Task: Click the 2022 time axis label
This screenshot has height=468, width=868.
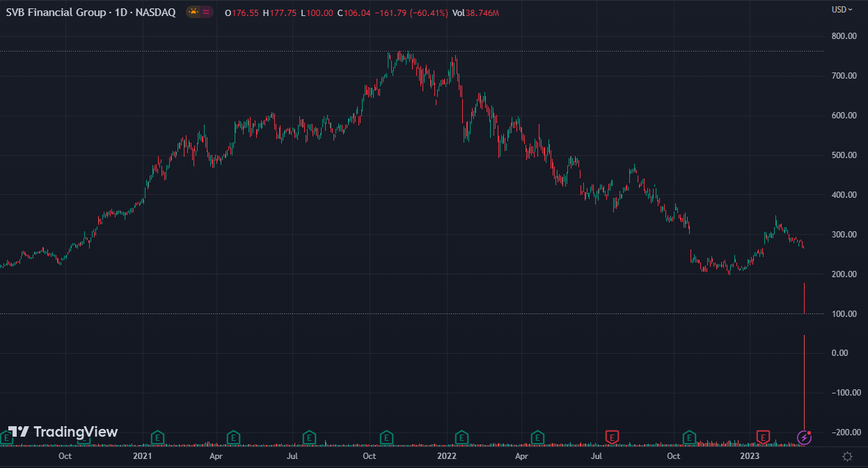Action: click(x=446, y=457)
